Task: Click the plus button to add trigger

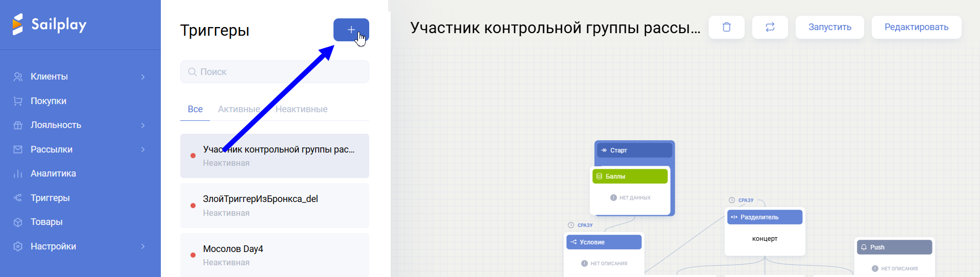Action: click(351, 30)
